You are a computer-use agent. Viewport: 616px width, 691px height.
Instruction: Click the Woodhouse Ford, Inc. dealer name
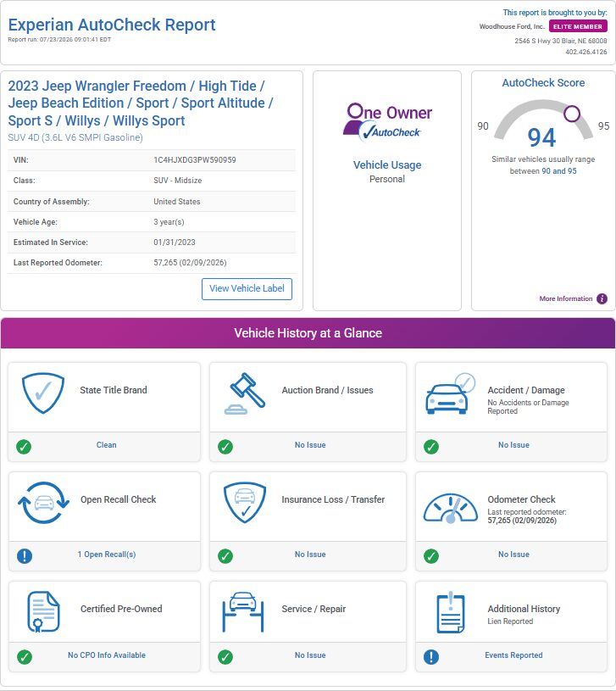[x=512, y=26]
